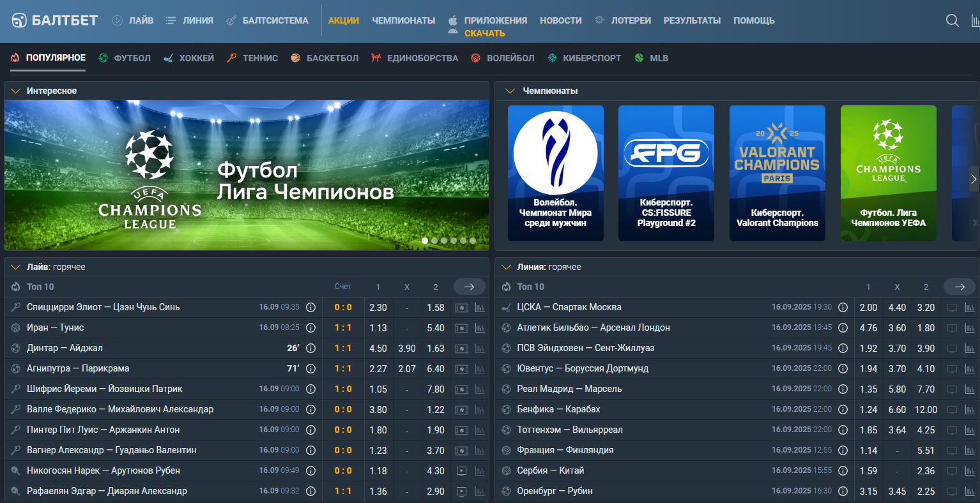
Task: Open the Балтсистема menu item
Action: (267, 20)
